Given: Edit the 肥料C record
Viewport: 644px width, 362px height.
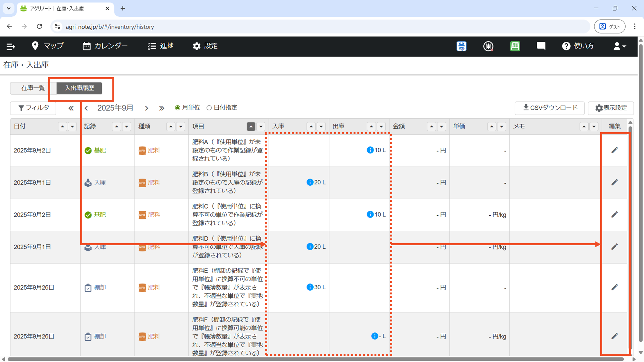Looking at the screenshot, I should (x=614, y=215).
